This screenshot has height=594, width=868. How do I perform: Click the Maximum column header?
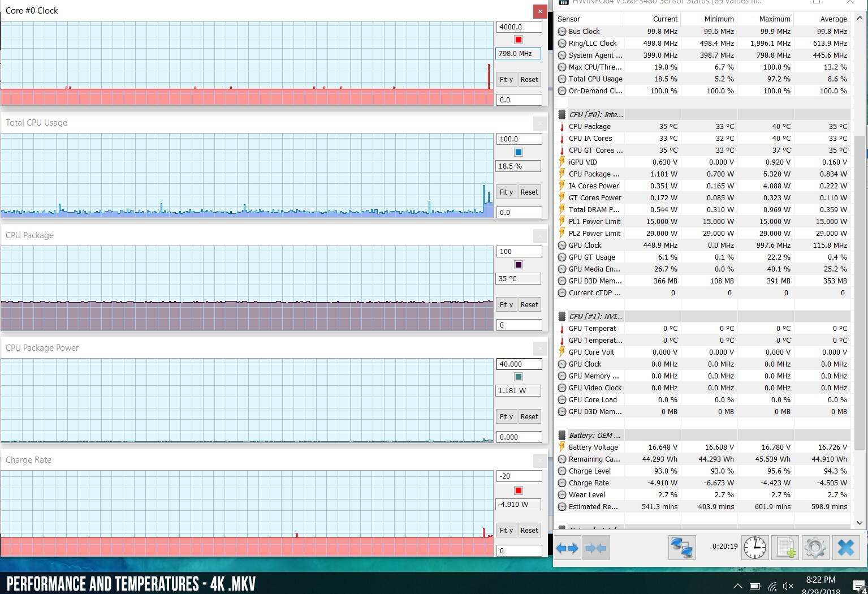774,19
